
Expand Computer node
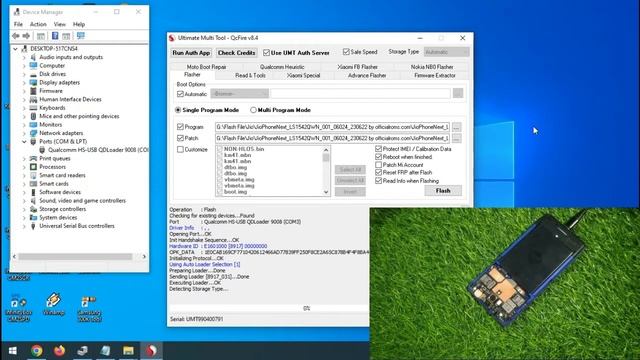pyautogui.click(x=24, y=66)
